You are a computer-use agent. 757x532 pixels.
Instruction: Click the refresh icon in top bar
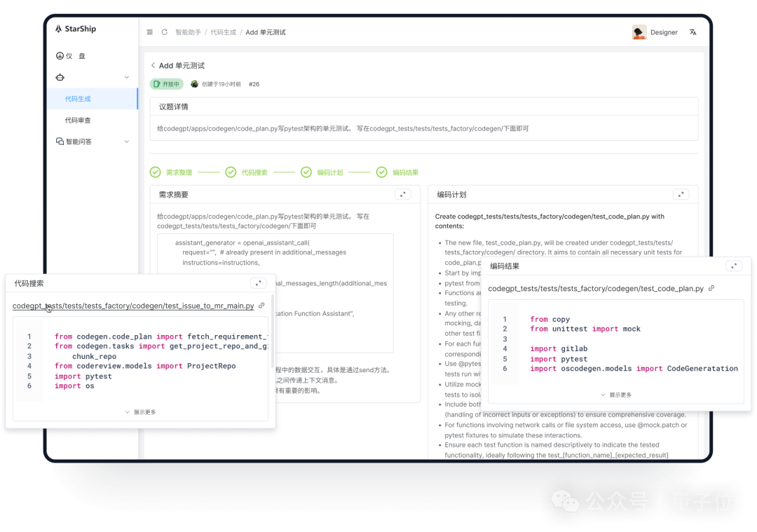pos(165,32)
